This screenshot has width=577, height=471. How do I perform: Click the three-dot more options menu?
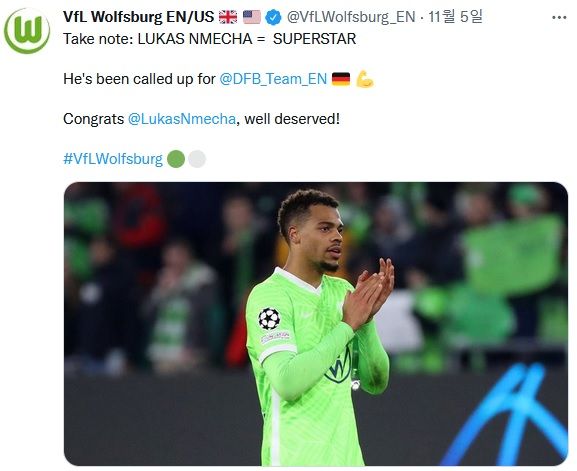point(559,17)
